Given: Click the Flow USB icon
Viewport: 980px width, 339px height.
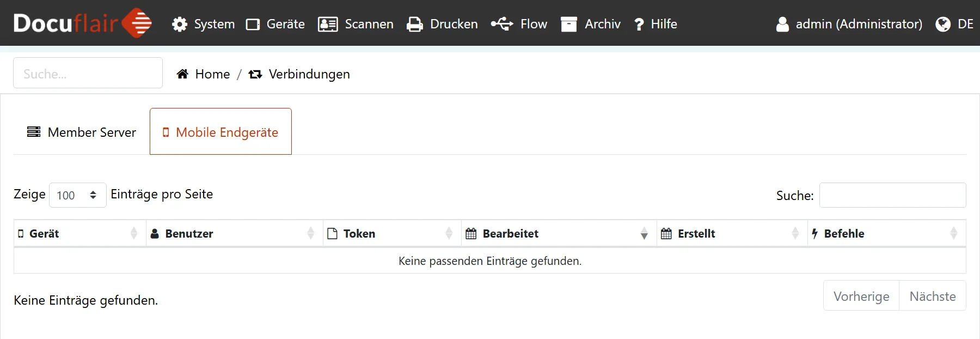Looking at the screenshot, I should pos(501,24).
